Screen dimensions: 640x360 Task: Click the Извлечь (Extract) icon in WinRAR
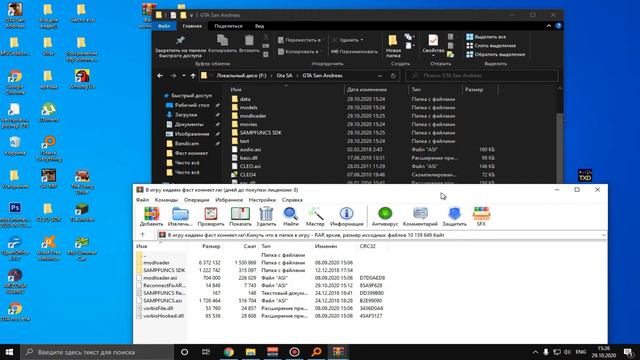coord(180,216)
